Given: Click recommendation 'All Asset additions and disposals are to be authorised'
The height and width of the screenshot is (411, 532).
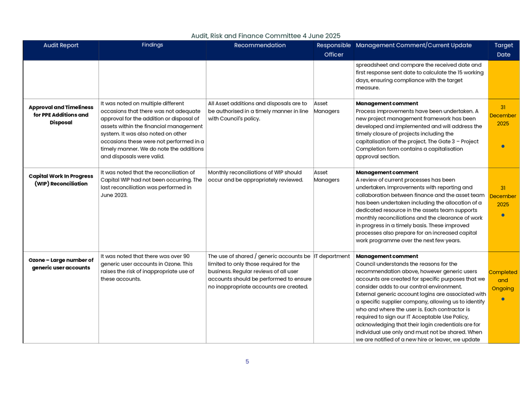Looking at the screenshot, I should [258, 111].
